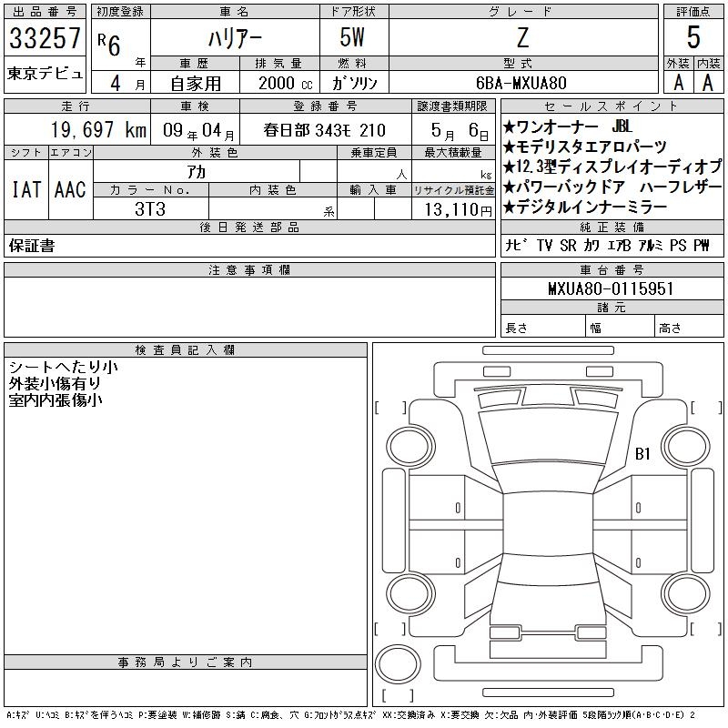The width and height of the screenshot is (728, 728).
Task: Click the damage code legend line
Action: (x=351, y=715)
